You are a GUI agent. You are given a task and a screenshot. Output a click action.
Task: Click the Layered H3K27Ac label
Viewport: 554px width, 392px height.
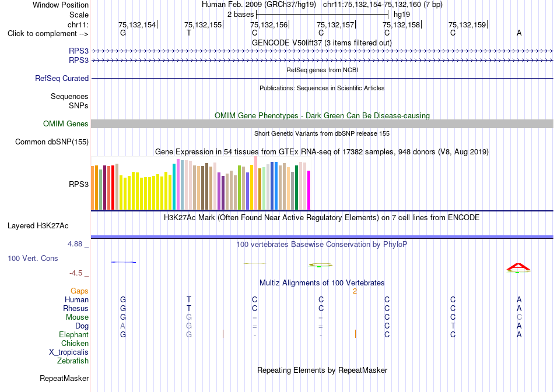pos(38,226)
